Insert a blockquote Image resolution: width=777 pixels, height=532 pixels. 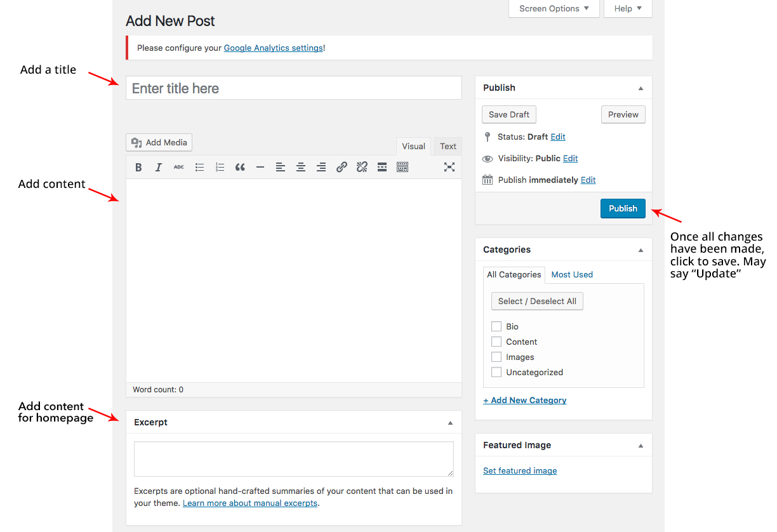pos(240,167)
